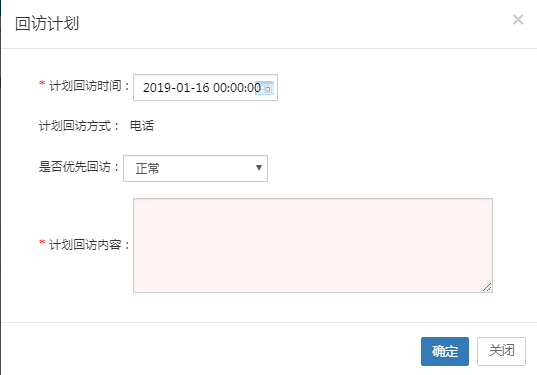
Task: Click the 计划回访方式 label
Action: 79,126
